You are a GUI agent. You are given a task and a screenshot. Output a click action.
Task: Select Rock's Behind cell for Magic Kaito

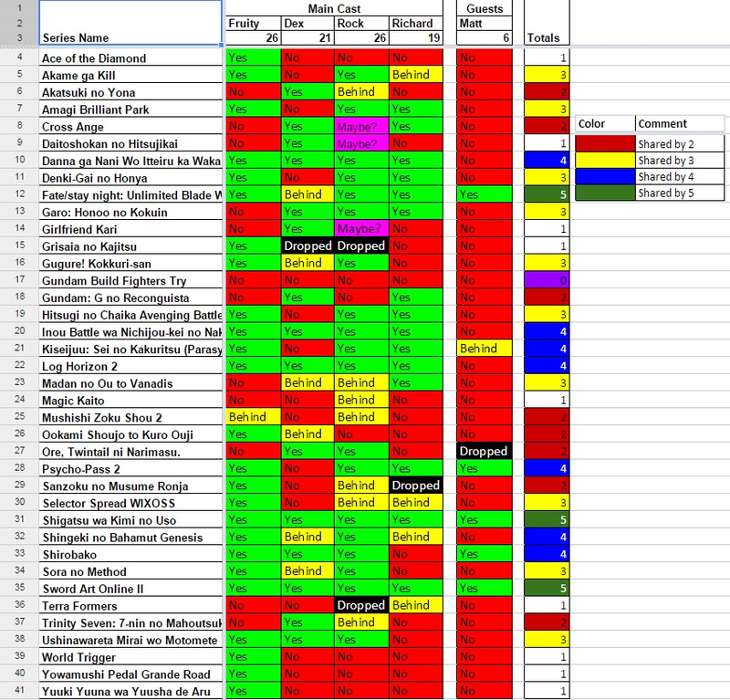(361, 400)
